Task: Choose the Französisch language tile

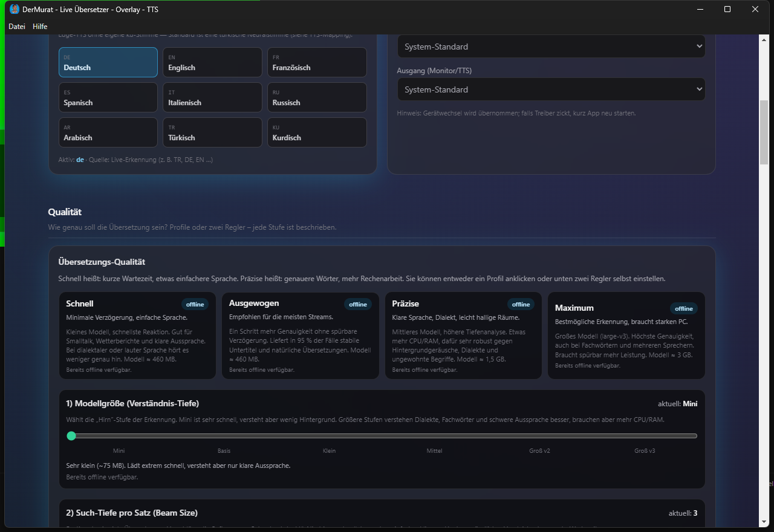Action: 317,62
